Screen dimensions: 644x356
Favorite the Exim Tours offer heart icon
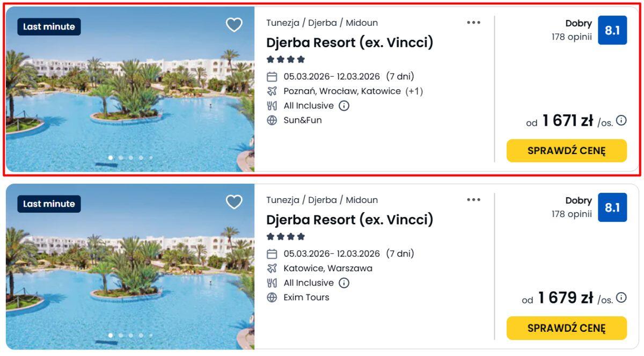234,202
